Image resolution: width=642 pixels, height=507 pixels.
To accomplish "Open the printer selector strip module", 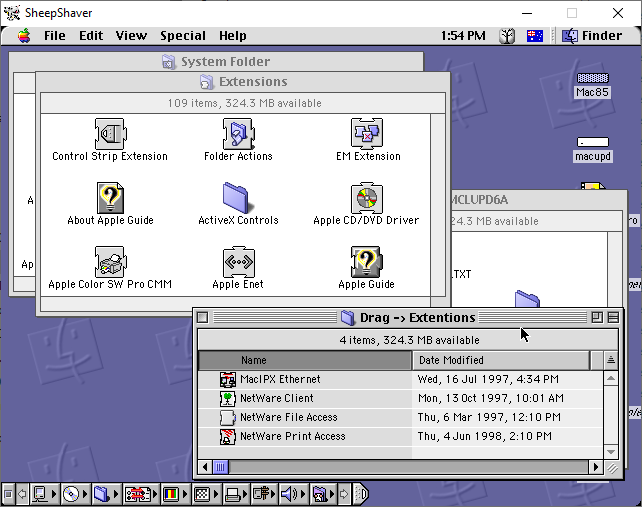I will pyautogui.click(x=236, y=494).
